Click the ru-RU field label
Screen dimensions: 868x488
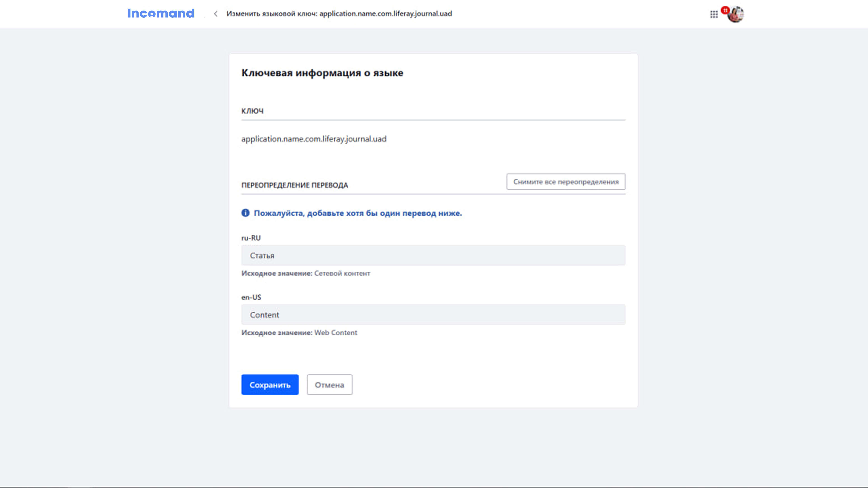tap(251, 238)
